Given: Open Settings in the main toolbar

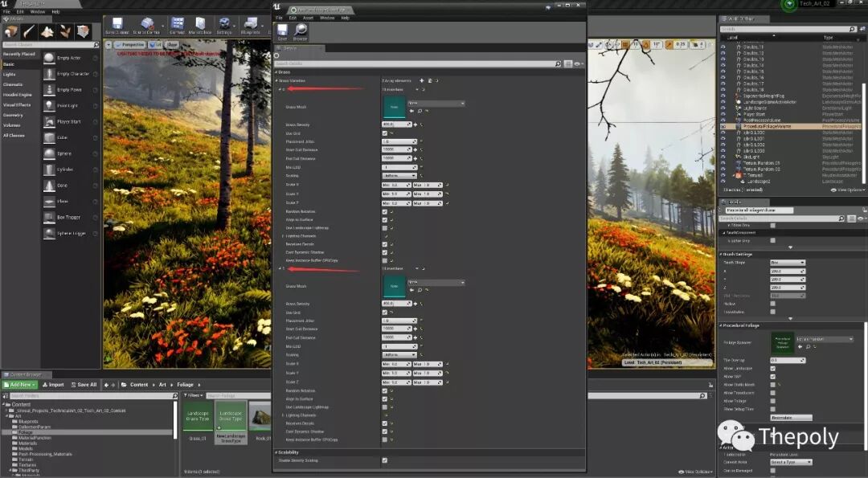Looking at the screenshot, I should coord(224,26).
